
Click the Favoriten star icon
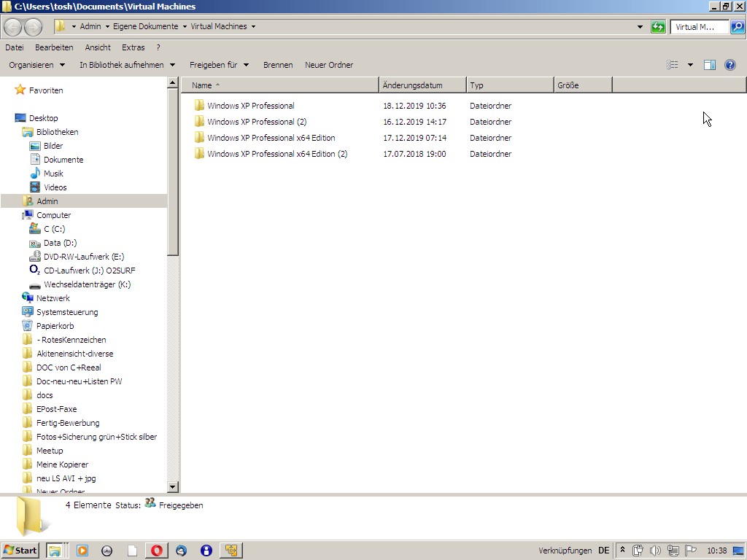click(20, 90)
